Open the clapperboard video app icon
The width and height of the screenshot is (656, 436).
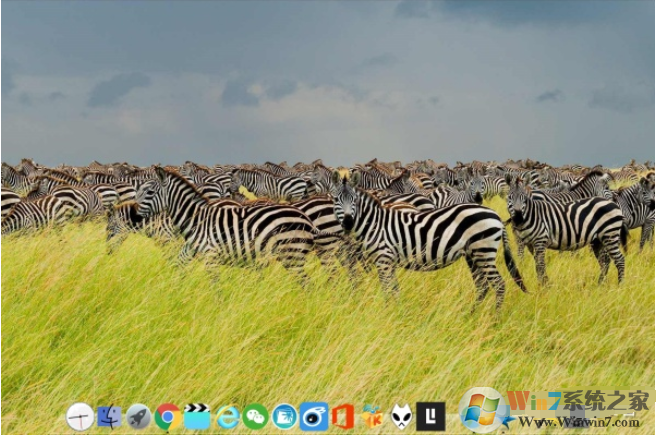point(197,416)
